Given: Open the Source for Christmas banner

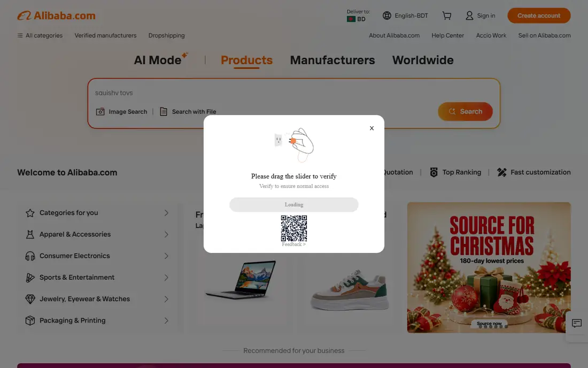Looking at the screenshot, I should [489, 267].
